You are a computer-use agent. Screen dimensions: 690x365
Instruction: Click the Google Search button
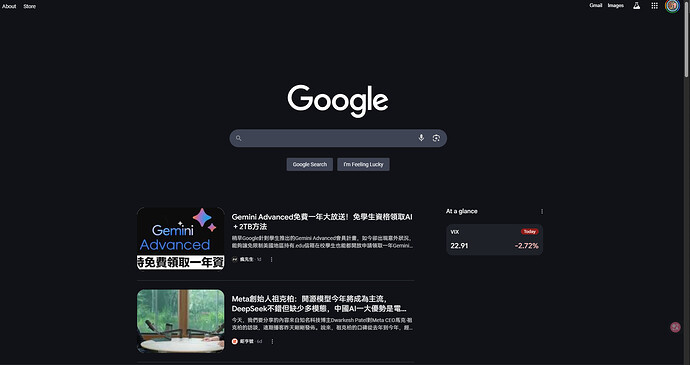tap(310, 164)
